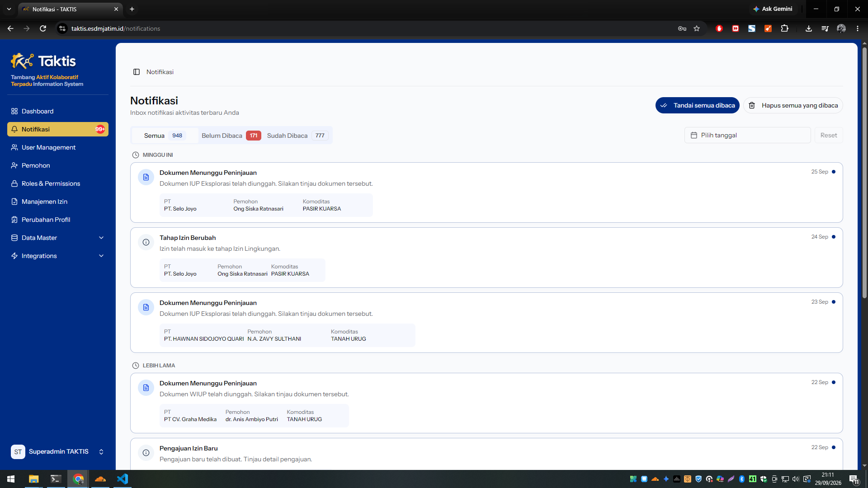868x488 pixels.
Task: Open Roles & Permissions
Action: click(x=58, y=183)
